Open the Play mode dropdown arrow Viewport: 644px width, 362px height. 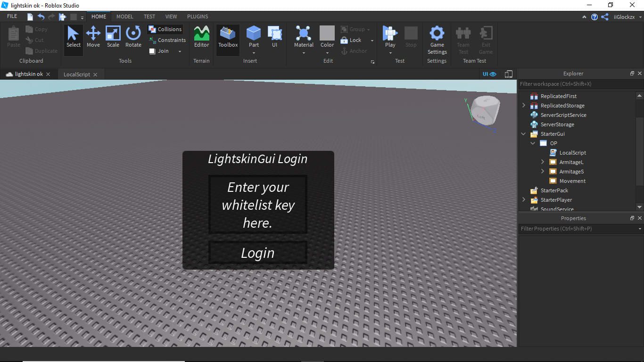click(390, 53)
